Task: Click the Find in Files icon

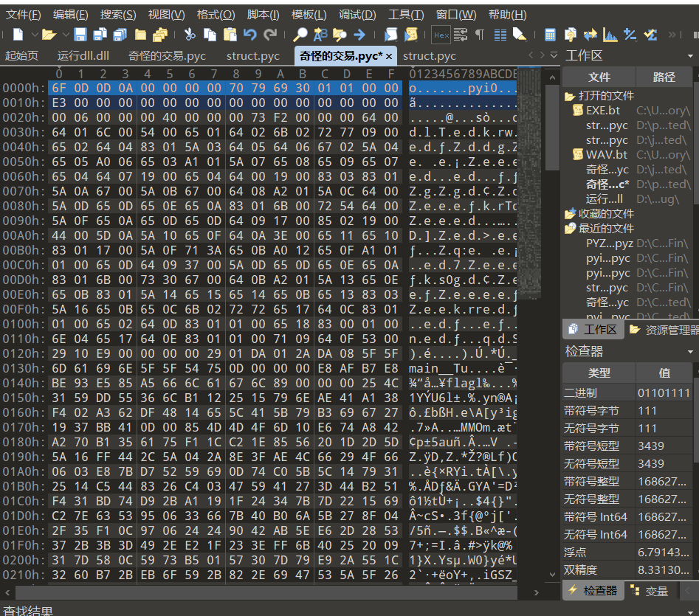Action: click(x=340, y=34)
